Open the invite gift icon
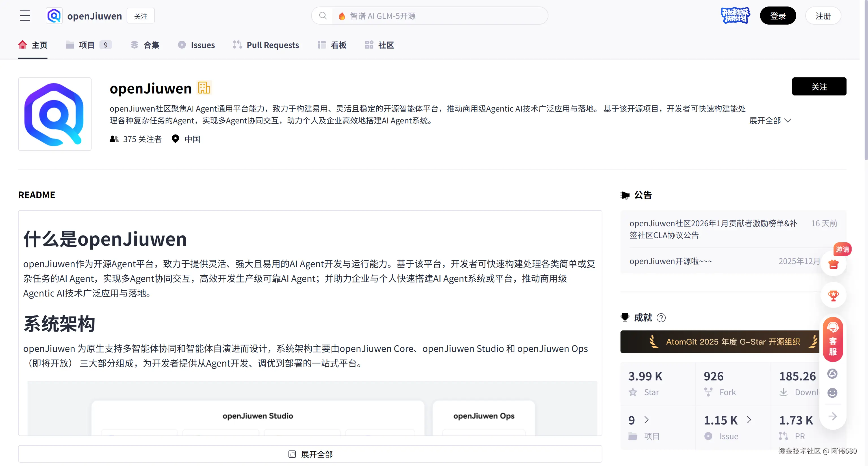Viewport: 868px width, 466px height. tap(833, 264)
